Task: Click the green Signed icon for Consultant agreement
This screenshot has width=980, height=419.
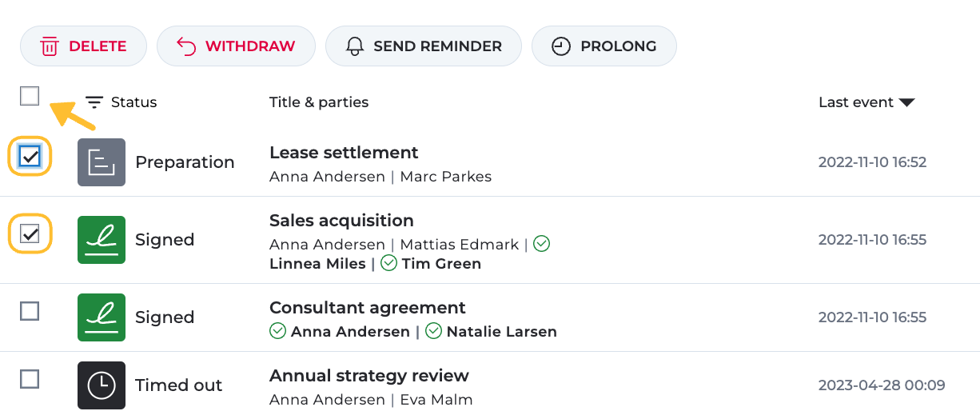Action: (102, 317)
